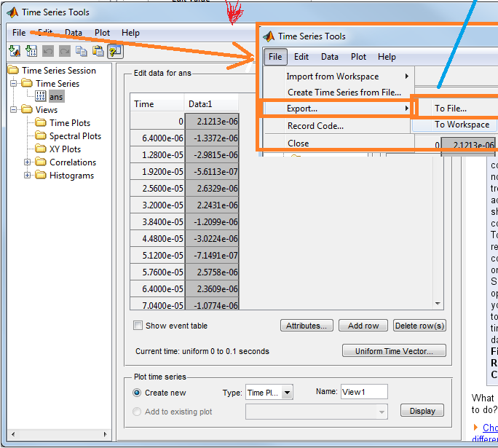Toggle the context help panel icon
The image size is (498, 448).
115,51
